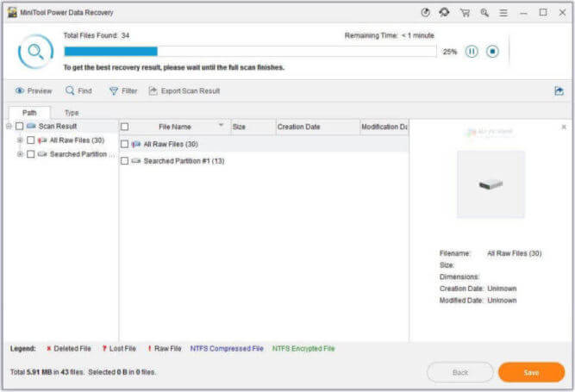Expand All Raw Files tree node
This screenshot has width=575, height=392.
pyautogui.click(x=20, y=140)
